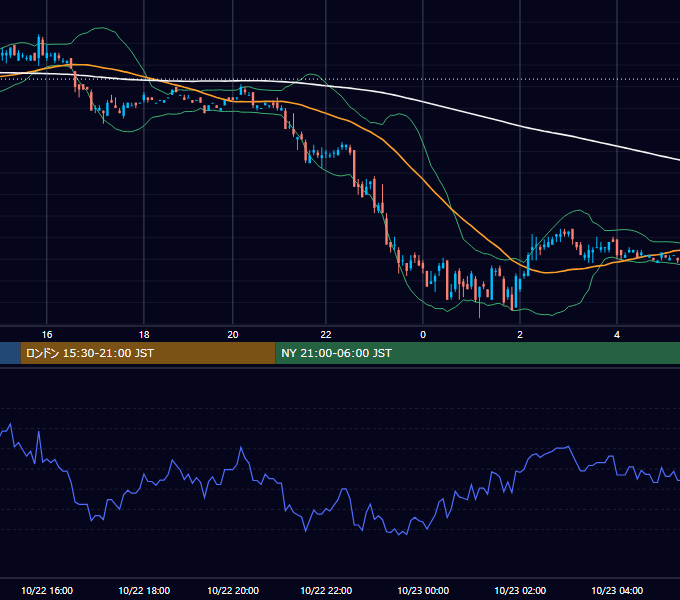The height and width of the screenshot is (600, 680).
Task: Click the 10/22 16:00 date label
Action: click(47, 590)
